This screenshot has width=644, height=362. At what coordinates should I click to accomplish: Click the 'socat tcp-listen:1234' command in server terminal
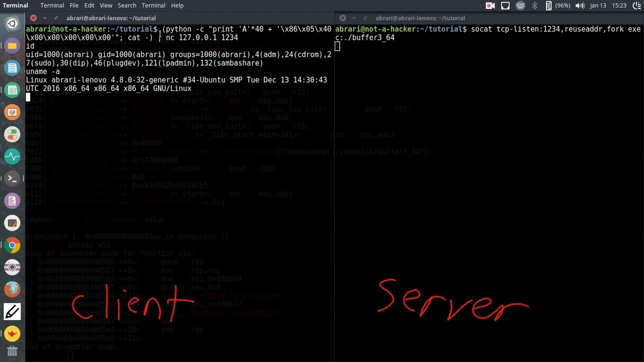pos(555,29)
